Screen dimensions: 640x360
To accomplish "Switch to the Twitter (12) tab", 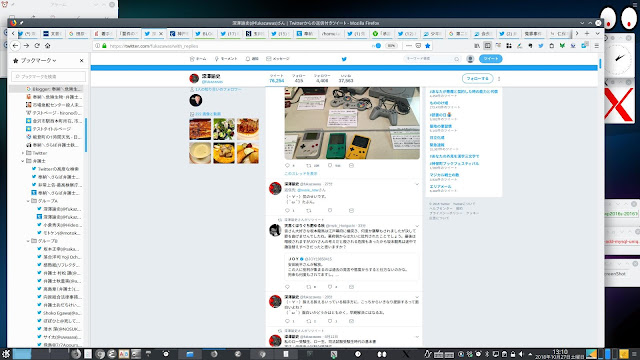I will (406, 33).
